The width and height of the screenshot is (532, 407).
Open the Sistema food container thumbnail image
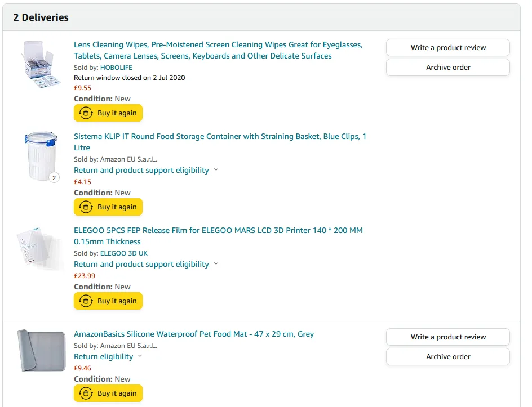(x=41, y=156)
